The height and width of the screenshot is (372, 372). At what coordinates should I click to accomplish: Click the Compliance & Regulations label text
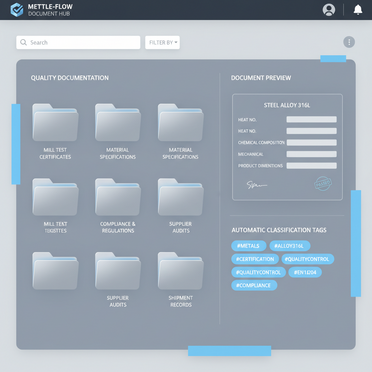tap(118, 227)
